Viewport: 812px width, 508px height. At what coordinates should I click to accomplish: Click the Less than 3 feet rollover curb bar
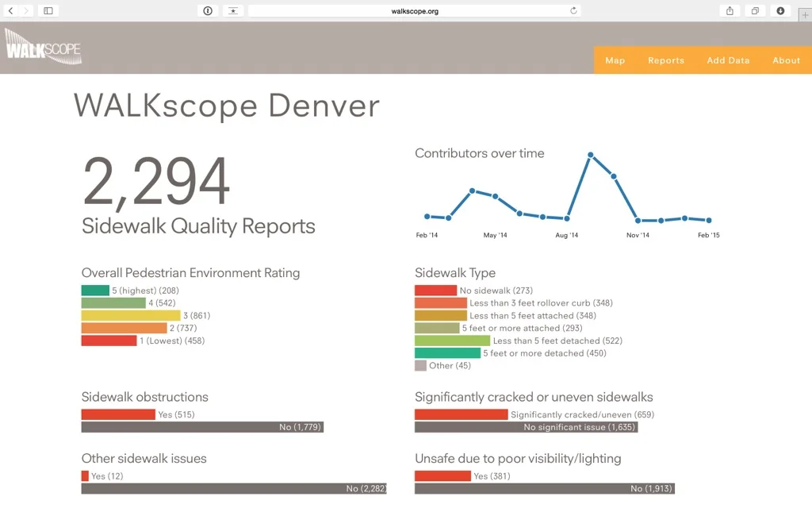[x=441, y=302]
